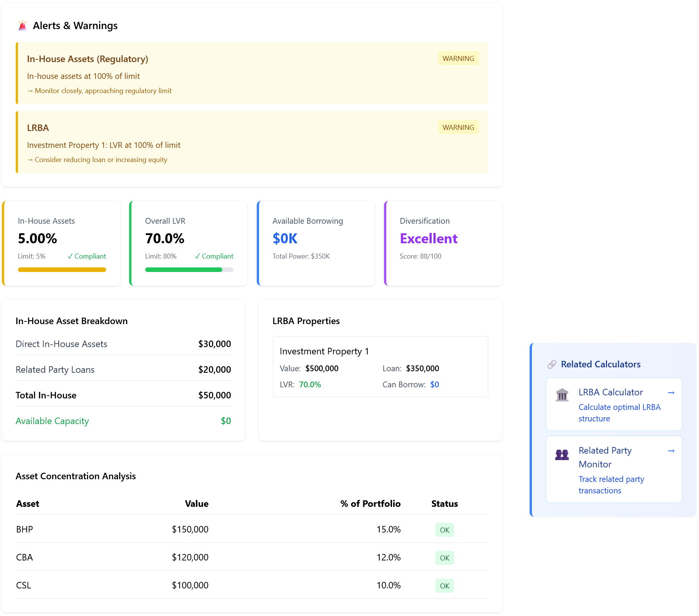Click the people icon for Related Party Monitor
Screen dimensions: 699x616
pyautogui.click(x=562, y=455)
